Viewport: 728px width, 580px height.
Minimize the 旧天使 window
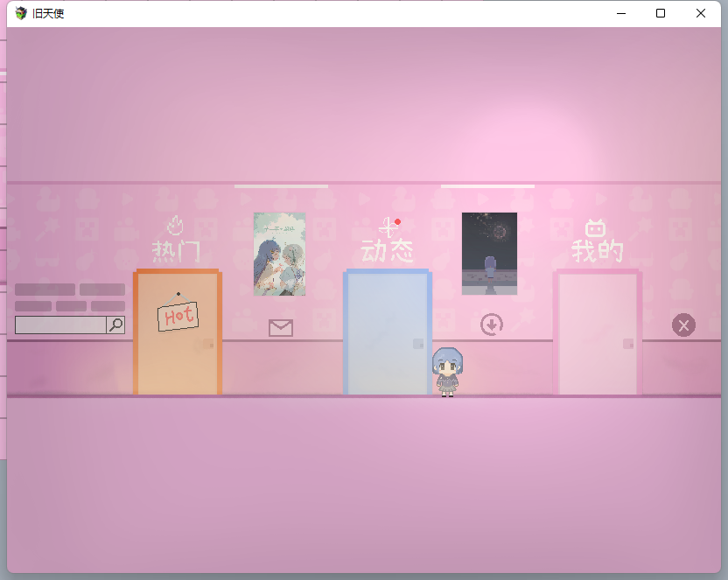coord(621,13)
